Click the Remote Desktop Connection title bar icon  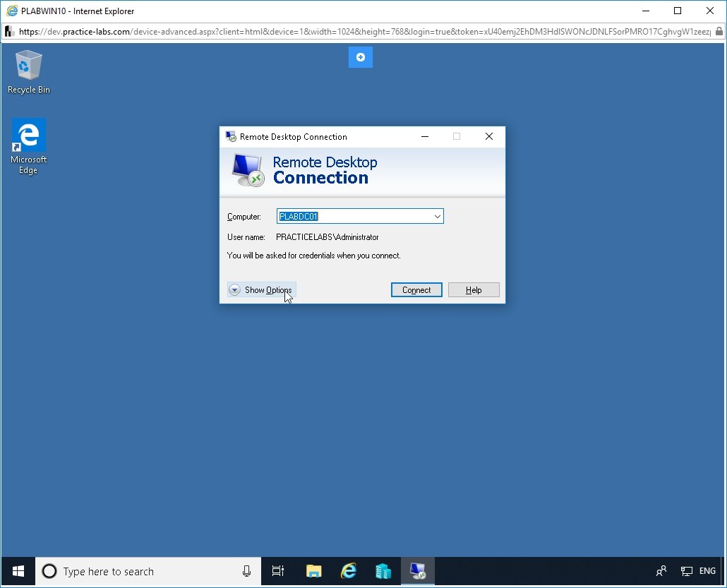tap(230, 136)
